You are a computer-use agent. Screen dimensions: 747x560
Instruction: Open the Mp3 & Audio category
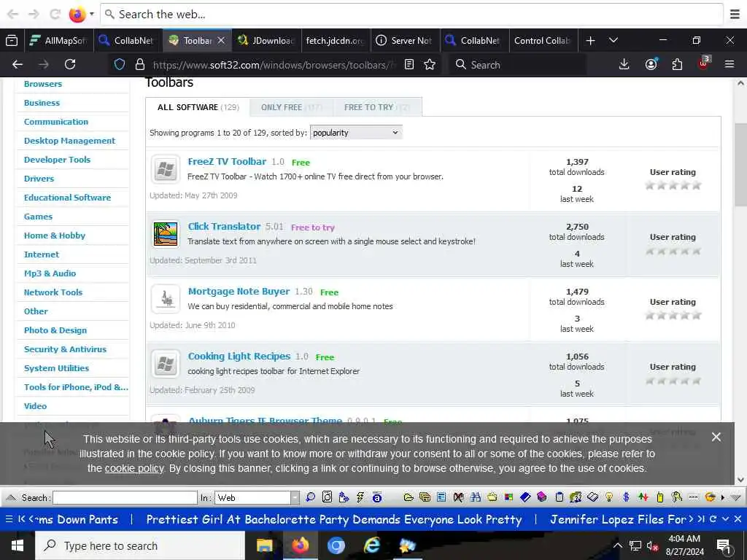pos(50,273)
